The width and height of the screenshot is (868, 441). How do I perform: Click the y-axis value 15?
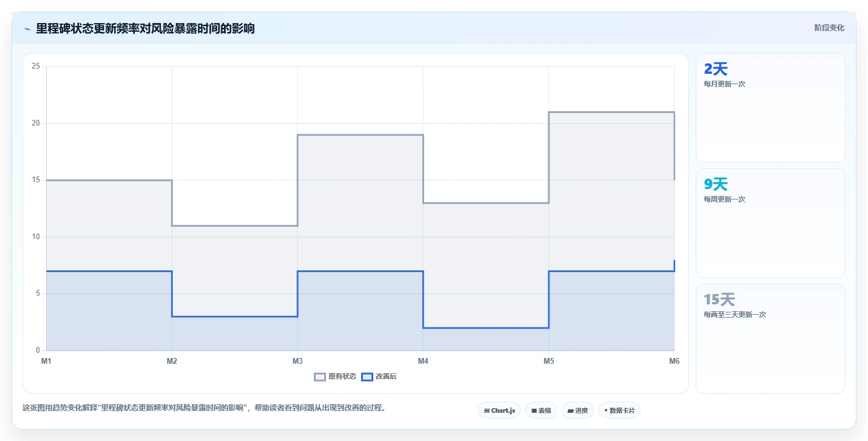point(36,180)
